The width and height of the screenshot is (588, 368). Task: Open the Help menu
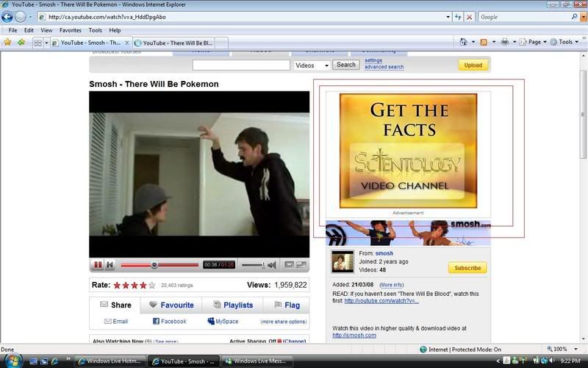[x=115, y=30]
